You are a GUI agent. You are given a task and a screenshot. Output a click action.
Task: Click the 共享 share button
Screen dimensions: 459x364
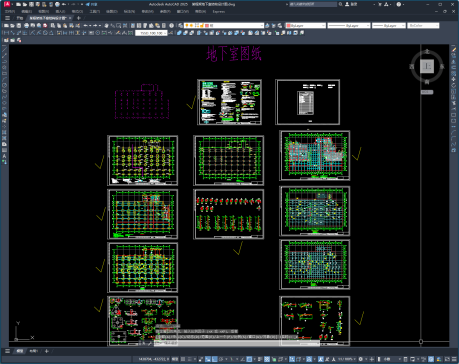click(91, 4)
